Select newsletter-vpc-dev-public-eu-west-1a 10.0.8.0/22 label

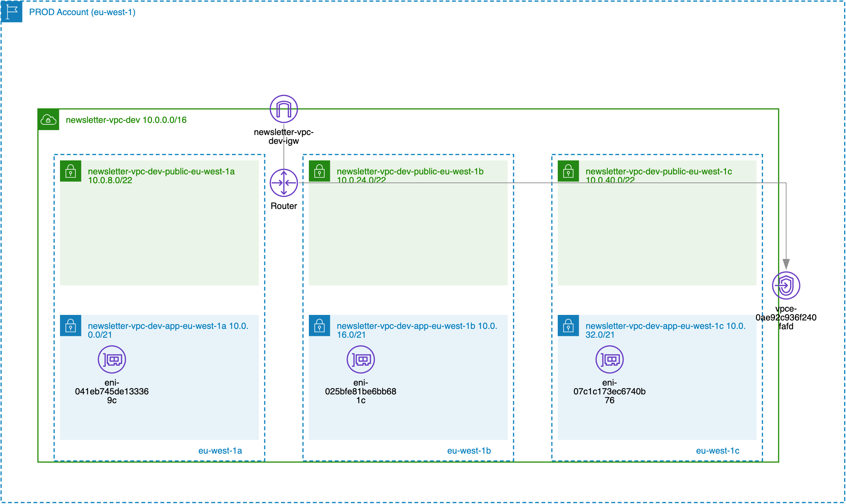coord(161,176)
